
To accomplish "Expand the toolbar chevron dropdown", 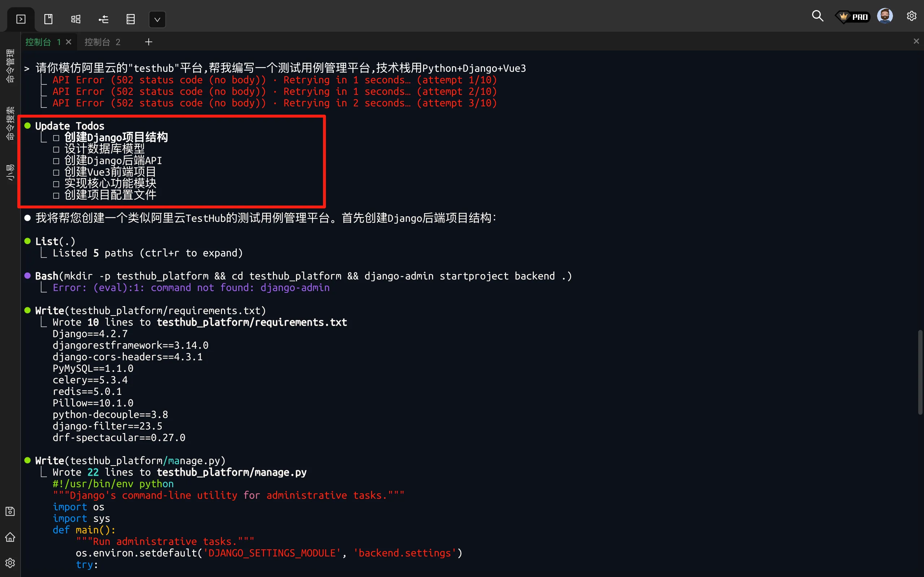I will coord(157,19).
